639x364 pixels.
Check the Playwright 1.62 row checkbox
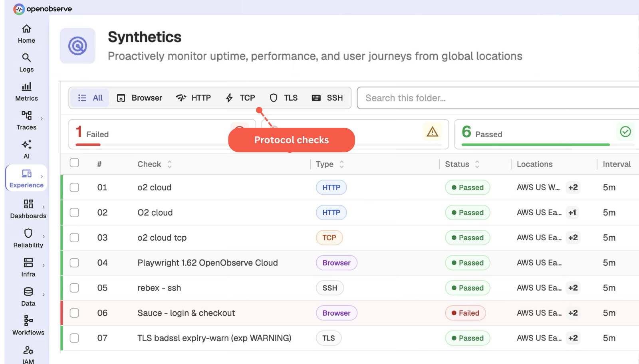[74, 263]
